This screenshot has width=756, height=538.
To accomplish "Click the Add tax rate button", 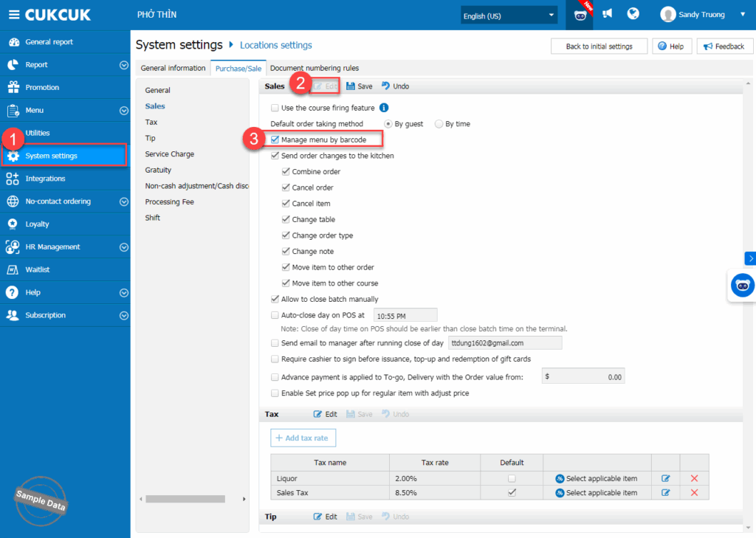I will [x=303, y=438].
